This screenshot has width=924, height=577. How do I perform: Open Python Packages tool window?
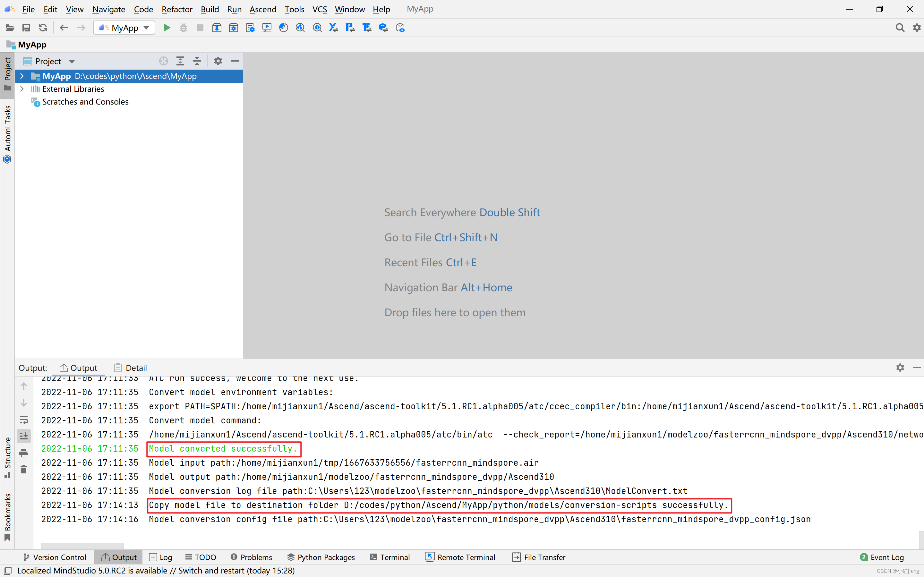[x=321, y=557]
